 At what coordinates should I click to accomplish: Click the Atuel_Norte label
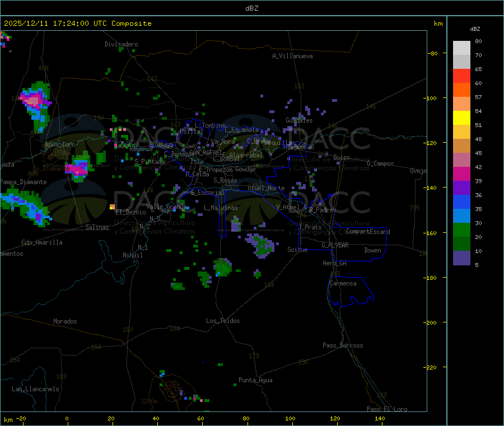pyautogui.click(x=266, y=188)
